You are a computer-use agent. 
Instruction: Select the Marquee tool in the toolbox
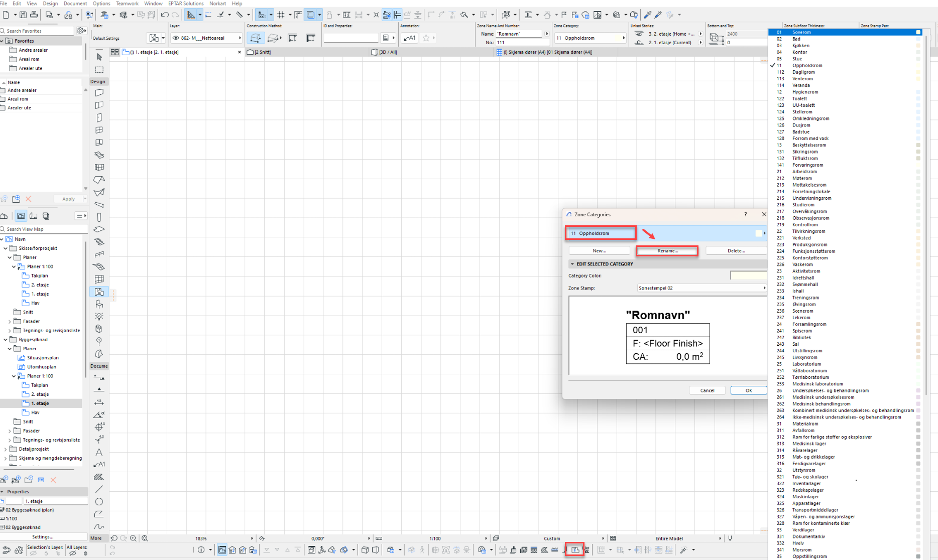(x=99, y=70)
